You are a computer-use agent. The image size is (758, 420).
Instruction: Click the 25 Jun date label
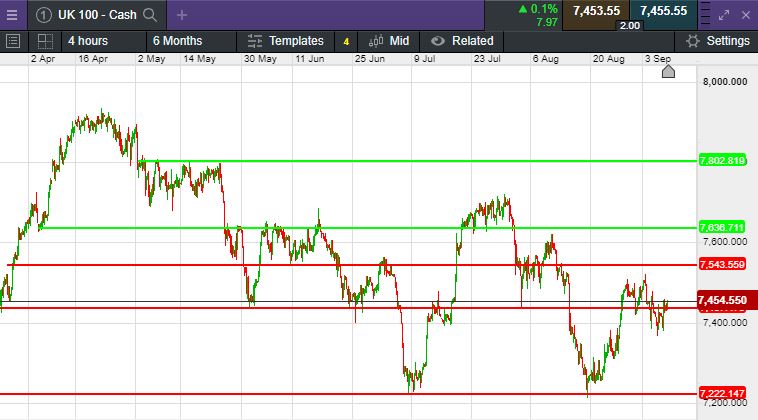(x=370, y=59)
